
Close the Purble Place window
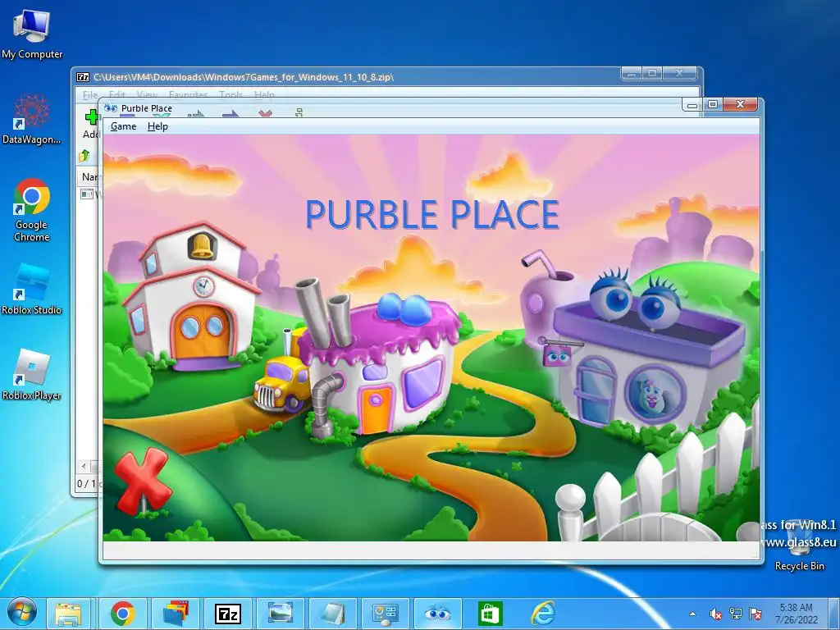741,104
